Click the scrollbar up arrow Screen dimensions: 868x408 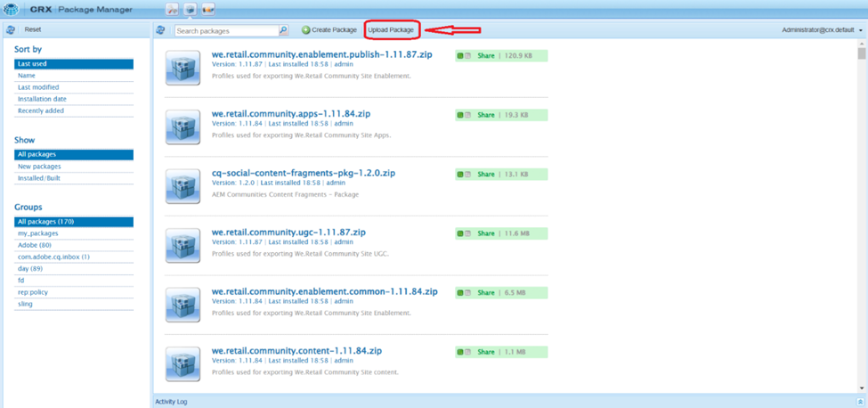(x=862, y=43)
